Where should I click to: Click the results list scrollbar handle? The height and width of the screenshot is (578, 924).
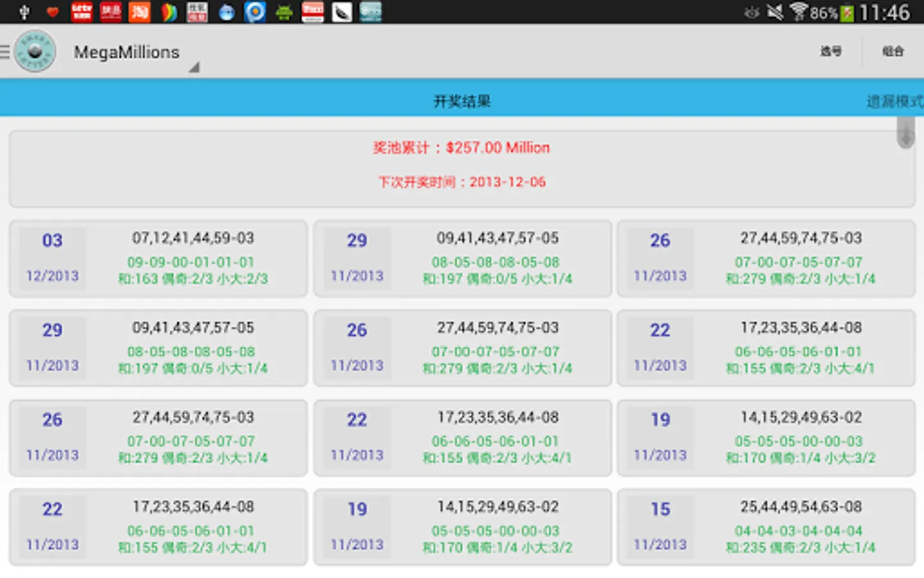(x=905, y=134)
